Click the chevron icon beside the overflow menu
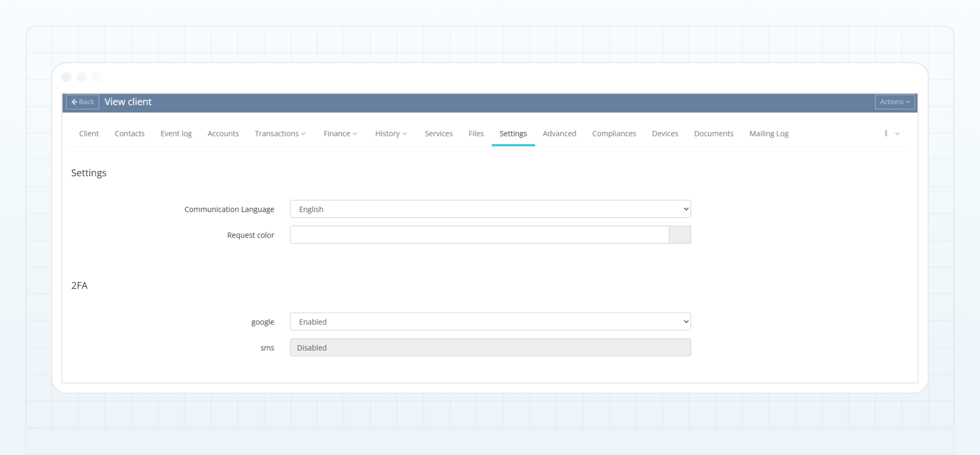This screenshot has height=455, width=980. 897,134
